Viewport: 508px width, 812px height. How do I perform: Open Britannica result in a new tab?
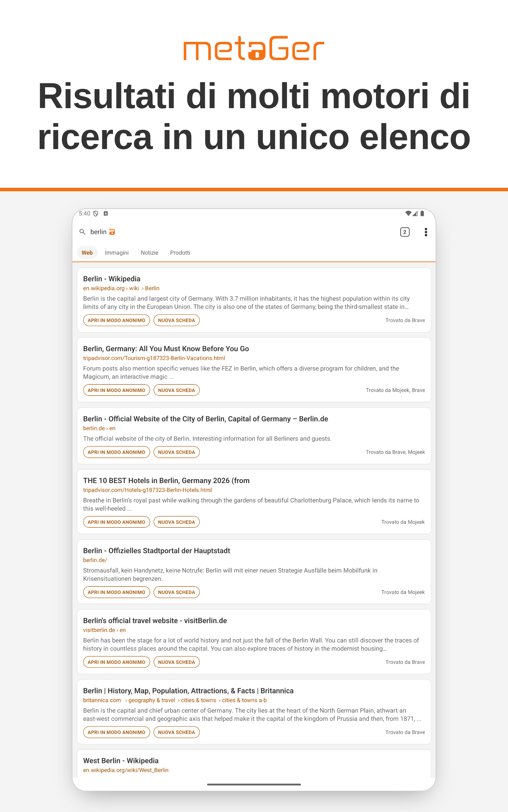pos(177,732)
